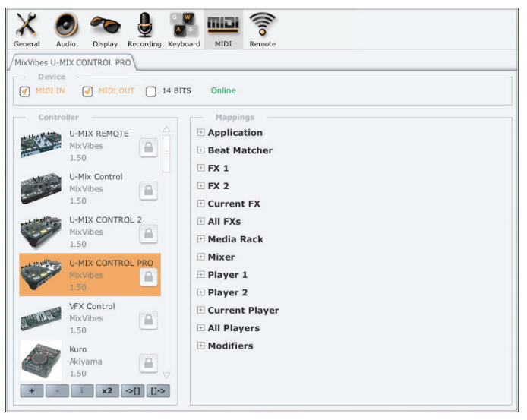Screen dimensions: 527x420
Task: Toggle the MIDI OUT checkbox
Action: [87, 91]
